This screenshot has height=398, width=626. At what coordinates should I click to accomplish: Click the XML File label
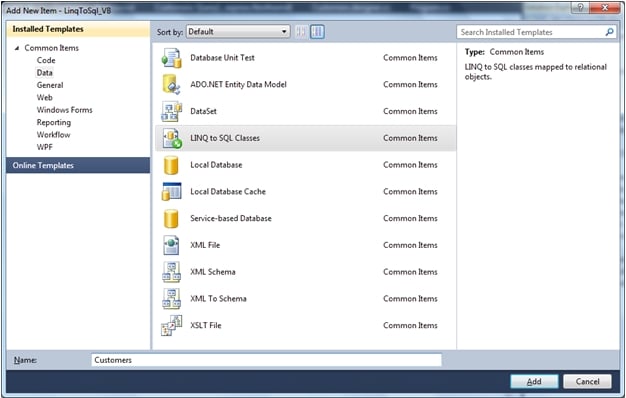pos(205,245)
